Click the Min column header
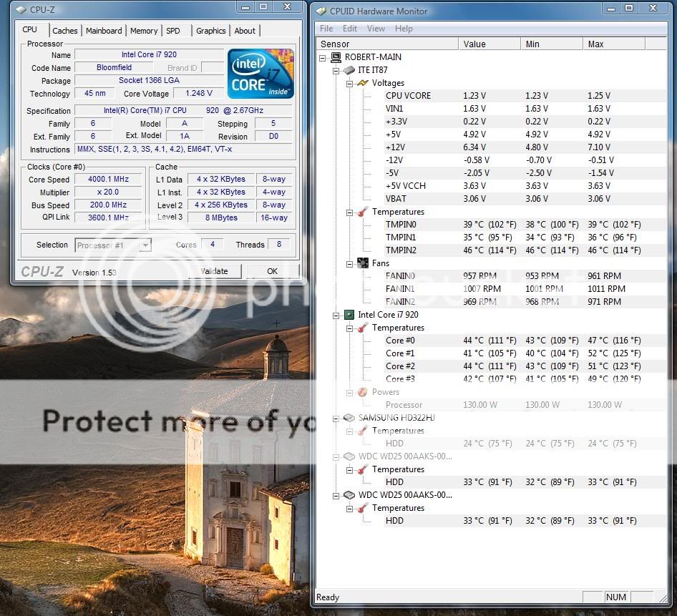Screen dimensions: 677x616 pyautogui.click(x=551, y=44)
